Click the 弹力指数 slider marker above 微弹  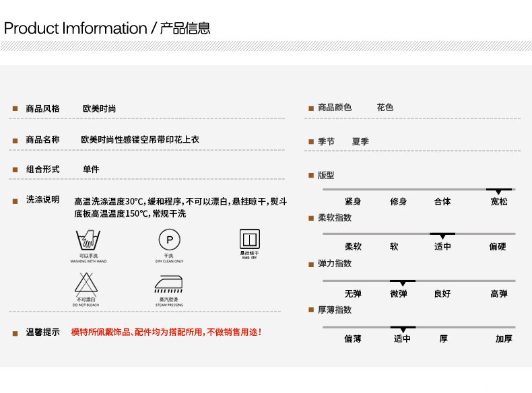[x=403, y=283]
